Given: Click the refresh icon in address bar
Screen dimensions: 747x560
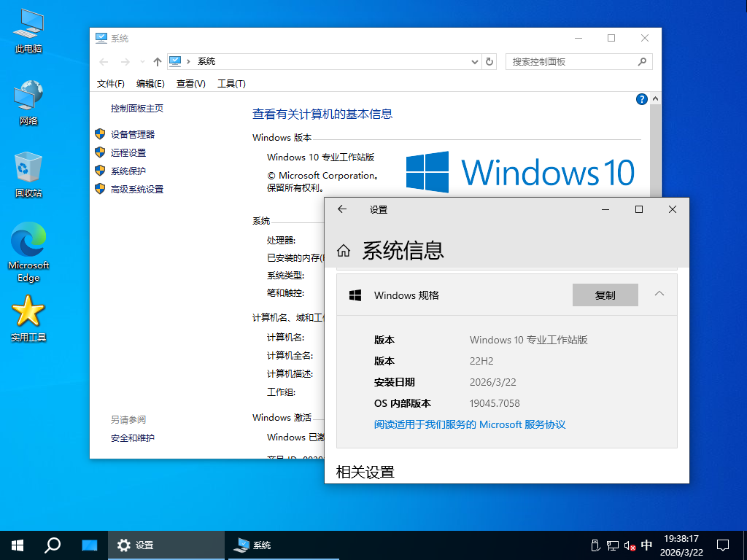Looking at the screenshot, I should pos(489,61).
